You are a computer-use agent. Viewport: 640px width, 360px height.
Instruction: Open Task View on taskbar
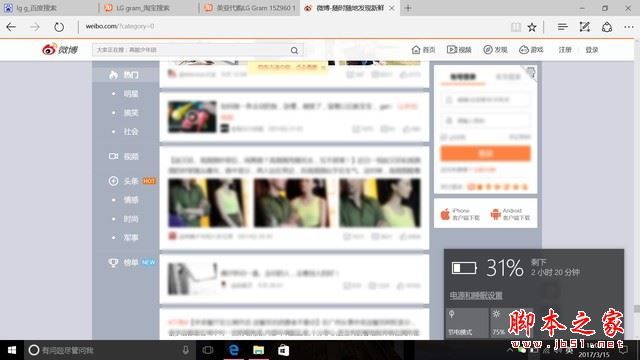point(208,350)
